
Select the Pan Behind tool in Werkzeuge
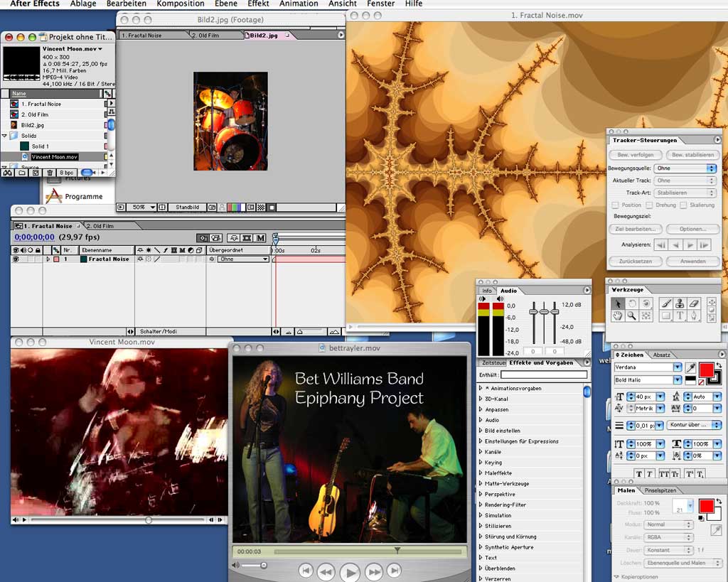tap(646, 316)
